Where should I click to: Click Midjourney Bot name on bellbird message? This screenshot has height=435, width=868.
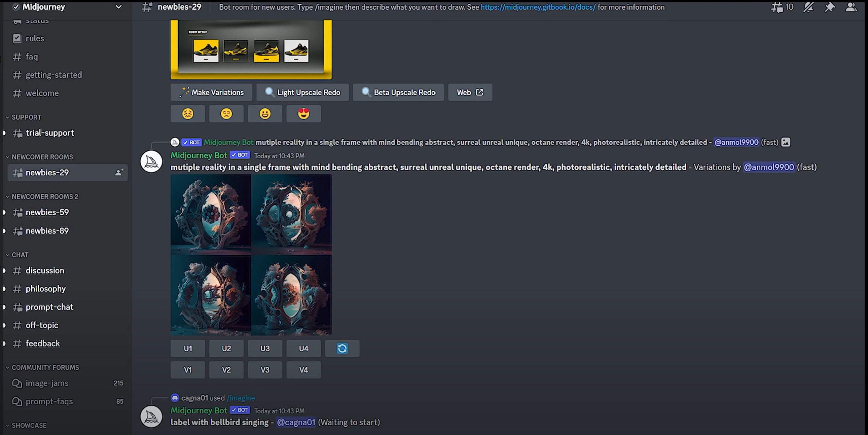pos(199,410)
